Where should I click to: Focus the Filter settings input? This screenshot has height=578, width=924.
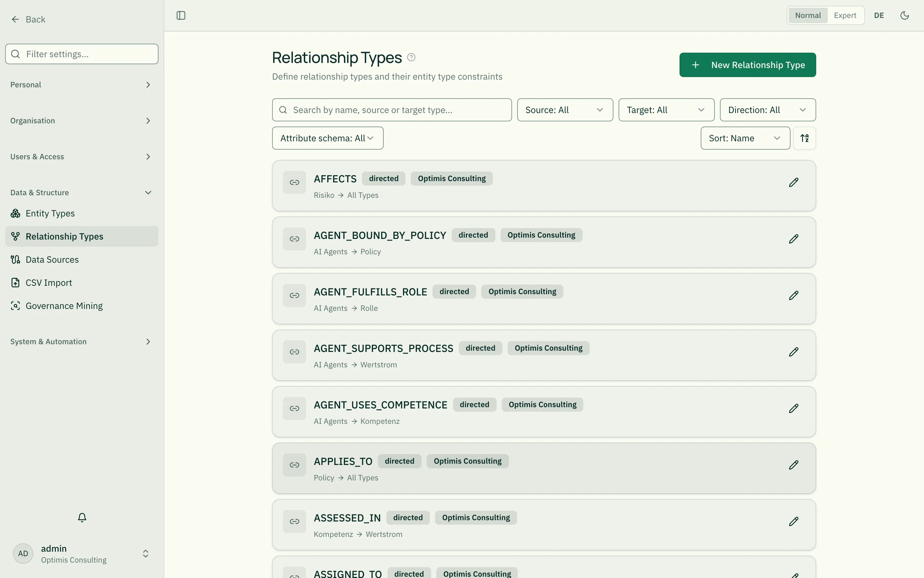pos(82,54)
